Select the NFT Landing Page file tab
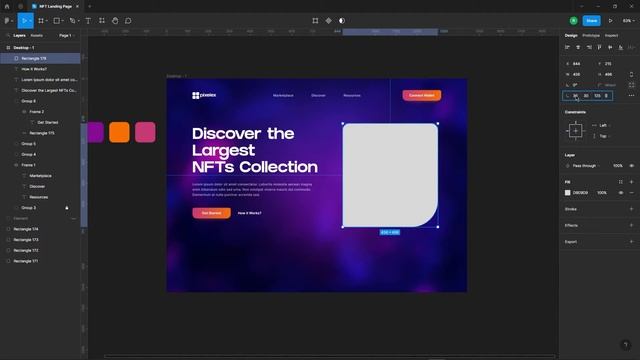This screenshot has height=360, width=640. coord(55,7)
